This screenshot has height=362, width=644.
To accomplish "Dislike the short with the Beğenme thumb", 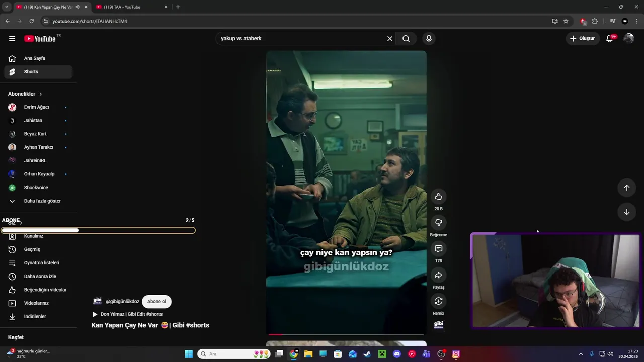I will click(x=438, y=223).
